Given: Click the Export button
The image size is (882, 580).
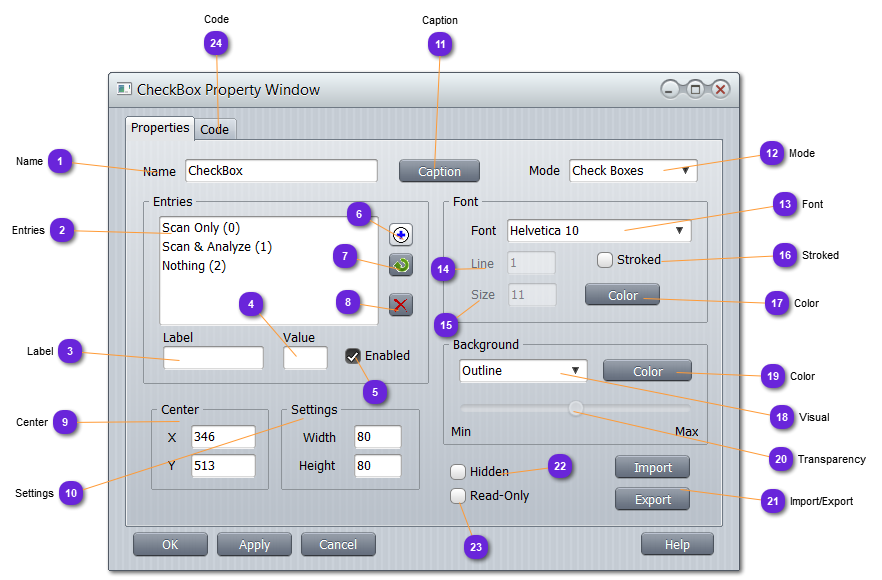Looking at the screenshot, I should pos(652,499).
